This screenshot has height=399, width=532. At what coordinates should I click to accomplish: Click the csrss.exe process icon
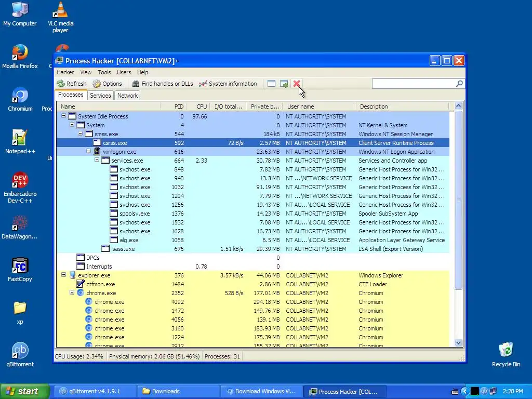[x=97, y=142]
